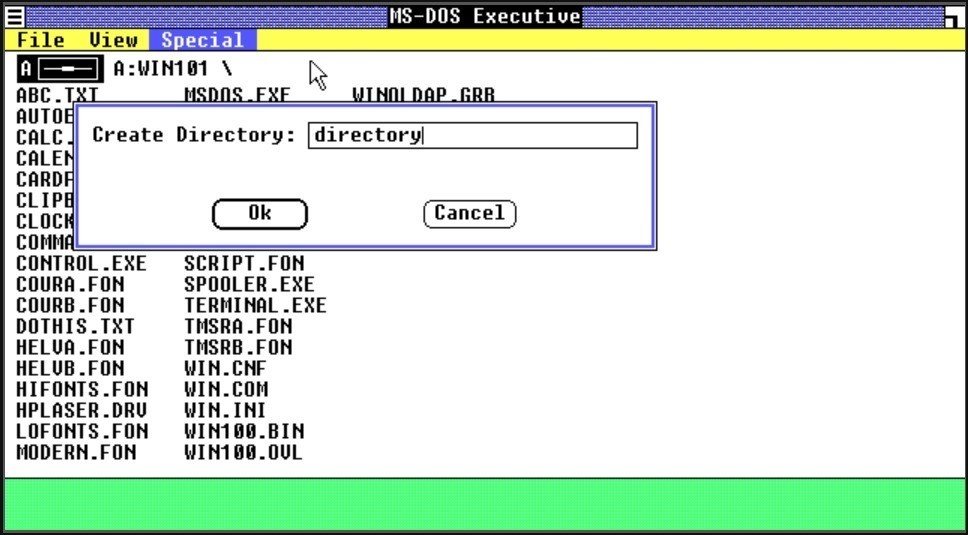968x535 pixels.
Task: Select WIN.CNF file
Action: click(225, 368)
